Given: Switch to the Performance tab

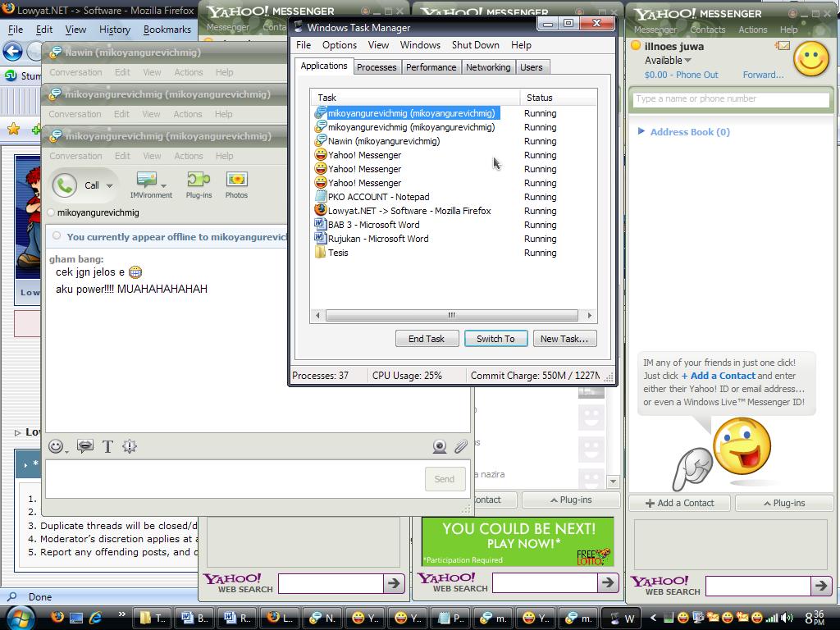Looking at the screenshot, I should (431, 67).
